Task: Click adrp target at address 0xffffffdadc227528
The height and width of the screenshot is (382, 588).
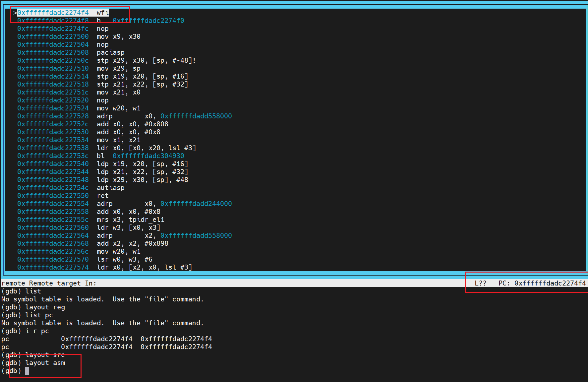Action: [196, 116]
